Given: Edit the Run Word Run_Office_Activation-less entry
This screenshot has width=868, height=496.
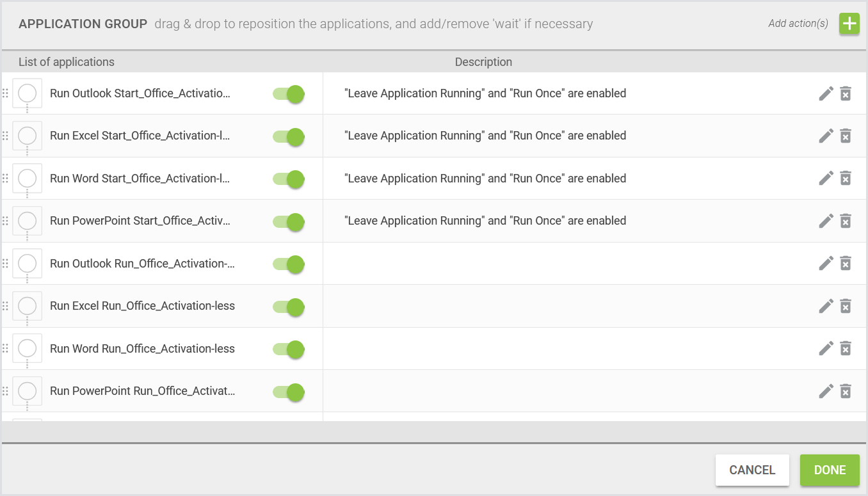Looking at the screenshot, I should point(826,348).
